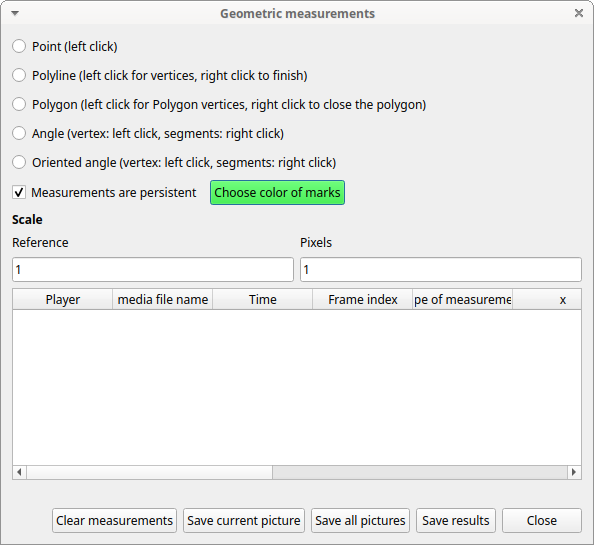Pick the Angle measurement option
The width and height of the screenshot is (594, 545).
pyautogui.click(x=19, y=133)
